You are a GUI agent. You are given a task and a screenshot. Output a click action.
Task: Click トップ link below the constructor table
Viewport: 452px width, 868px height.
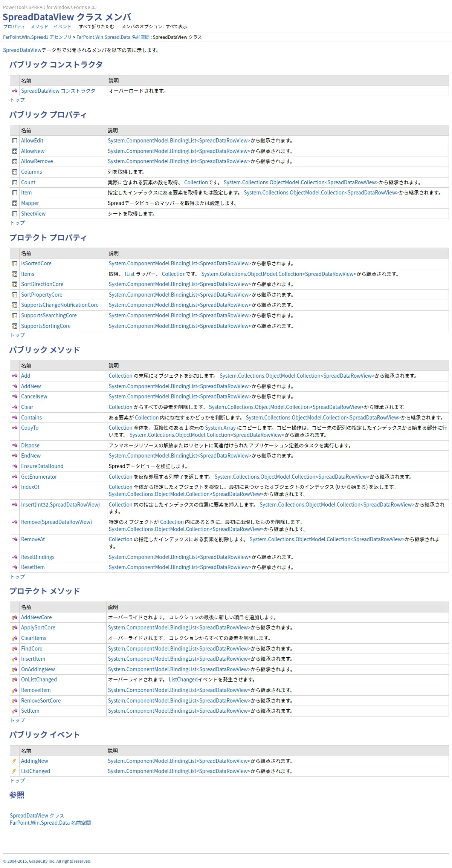coord(17,100)
